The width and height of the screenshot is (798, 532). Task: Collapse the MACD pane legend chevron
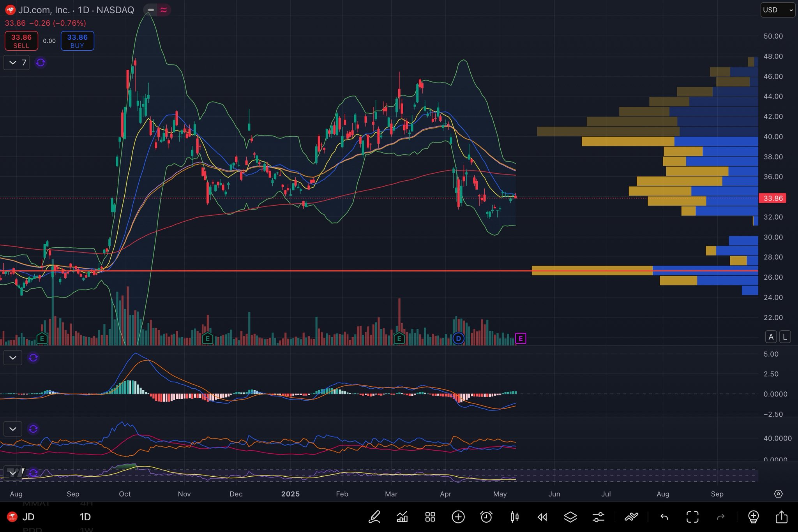pos(13,358)
